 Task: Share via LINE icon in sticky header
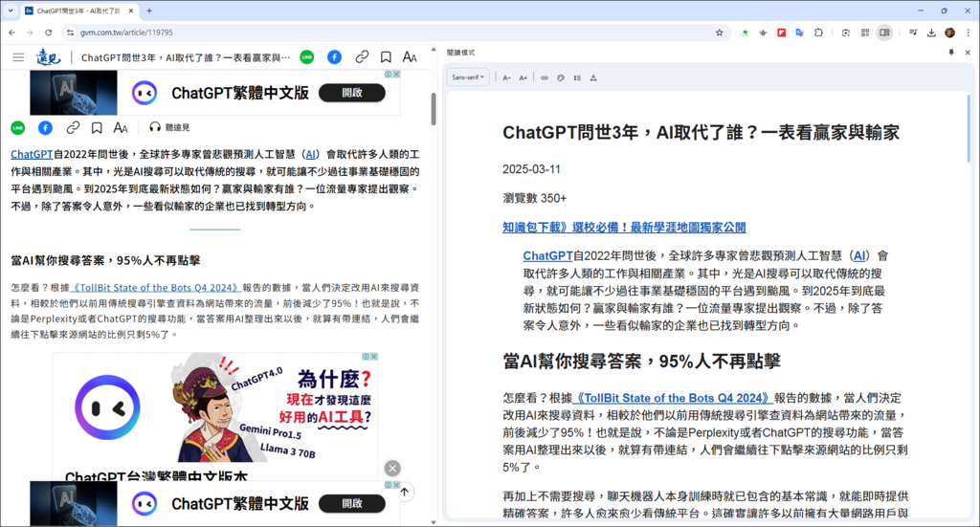[x=307, y=57]
